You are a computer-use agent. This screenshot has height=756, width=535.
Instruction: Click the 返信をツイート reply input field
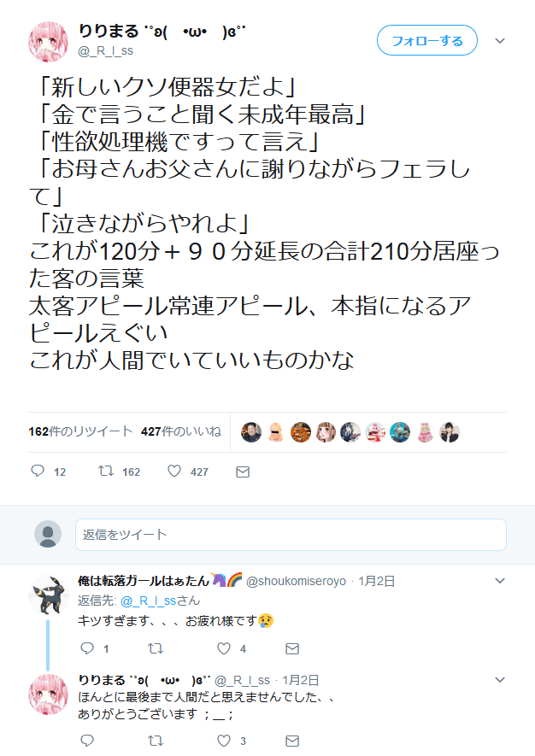(x=291, y=535)
